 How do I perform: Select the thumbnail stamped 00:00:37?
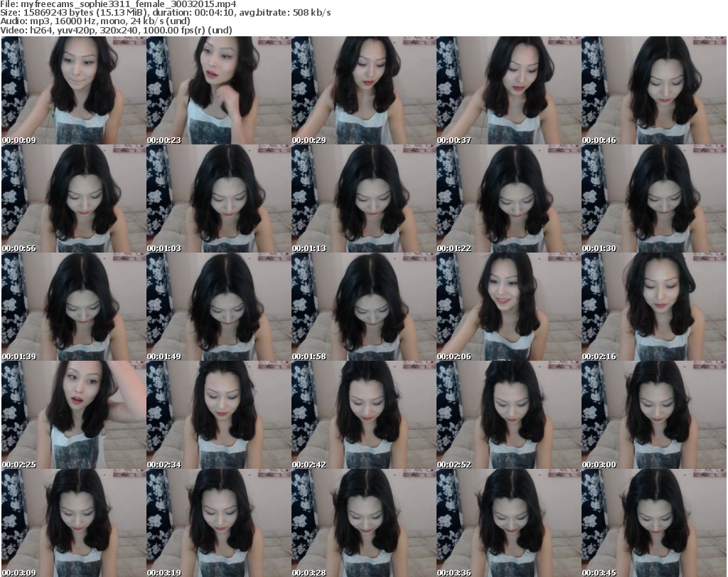pos(509,90)
